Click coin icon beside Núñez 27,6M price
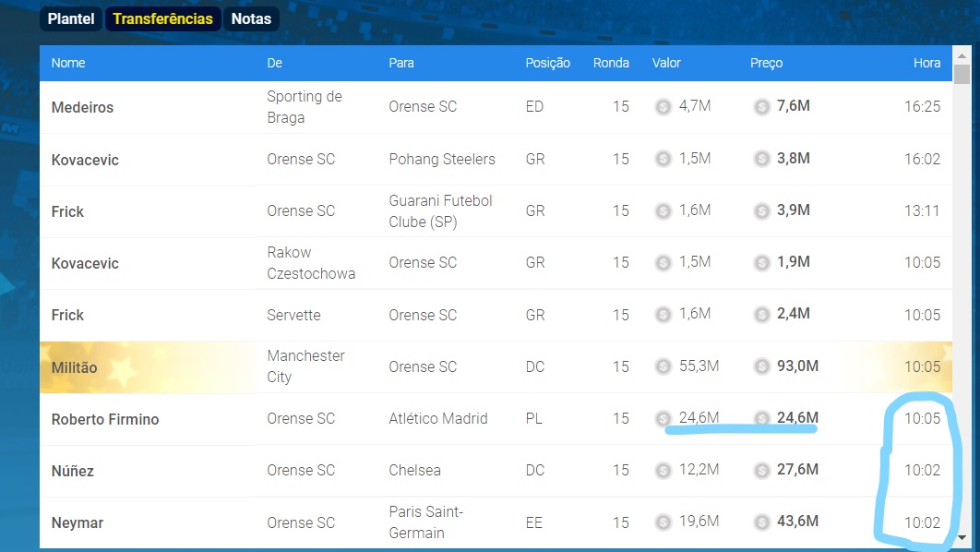Screen dimensions: 980x552 (761, 471)
